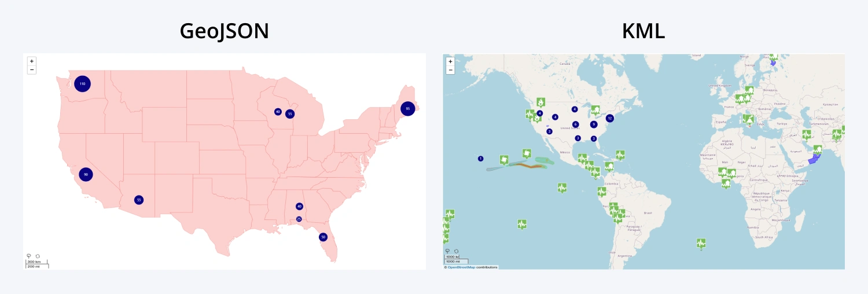Select the cyclone icon nearest the 1 cluster
Image resolution: width=868 pixels, height=294 pixels.
pos(505,159)
